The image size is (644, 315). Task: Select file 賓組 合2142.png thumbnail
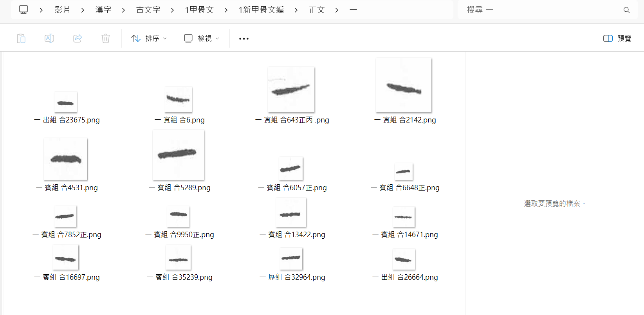coord(404,85)
